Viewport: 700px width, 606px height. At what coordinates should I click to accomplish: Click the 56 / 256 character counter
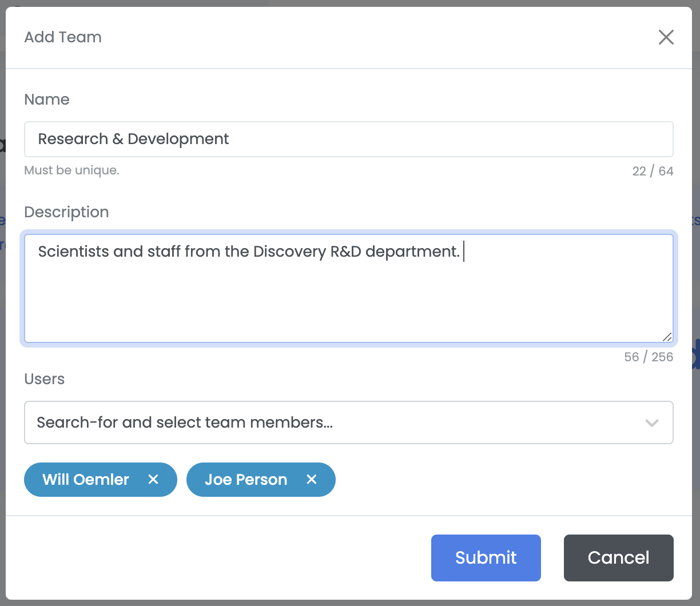click(649, 357)
